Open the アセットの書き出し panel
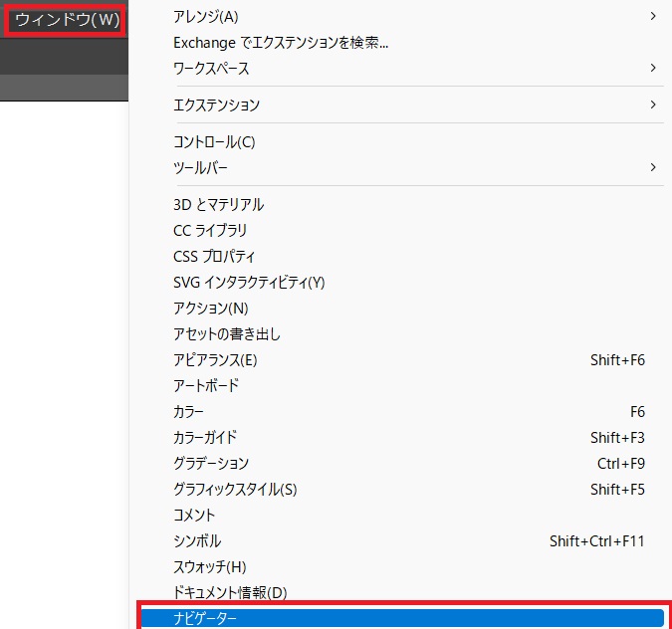The image size is (672, 629). point(227,334)
